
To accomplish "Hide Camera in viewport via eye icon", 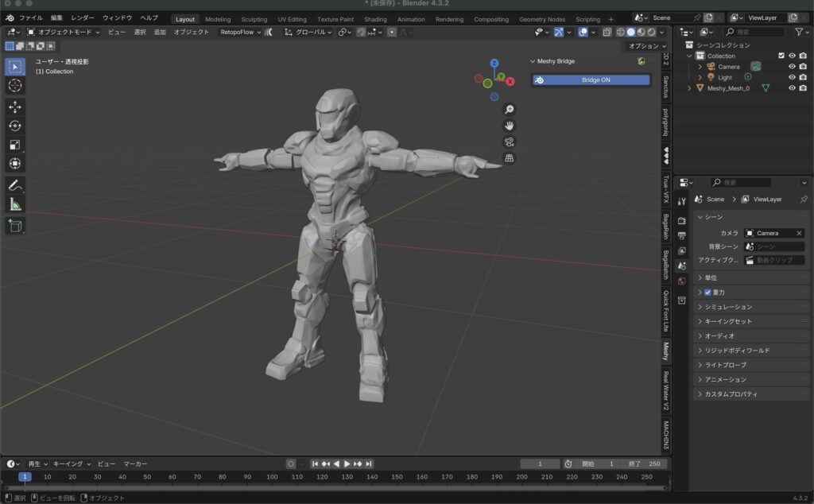I will 792,67.
